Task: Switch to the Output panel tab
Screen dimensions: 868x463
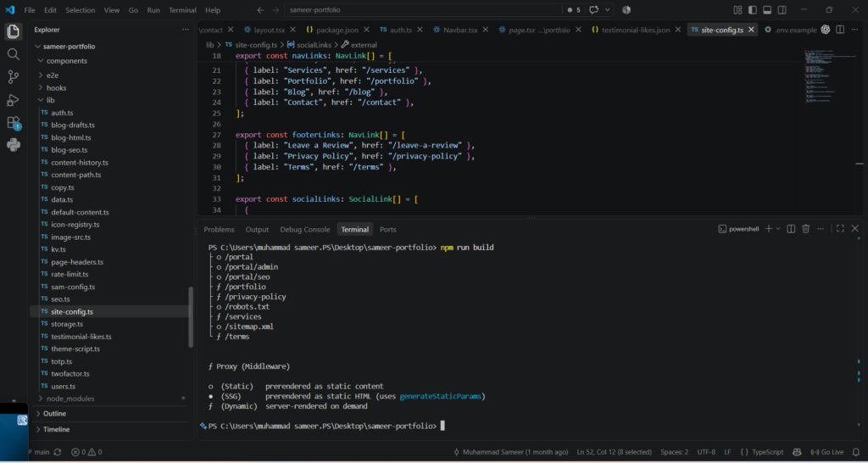Action: (257, 229)
